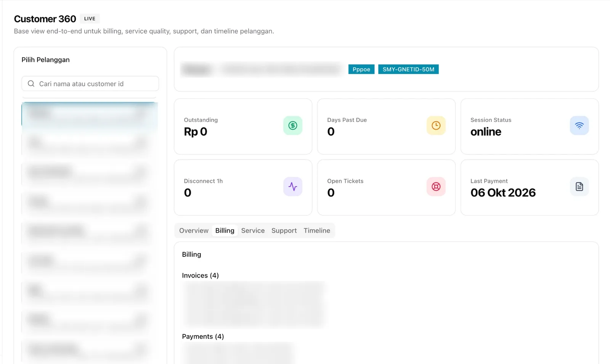Click the lifebuoy icon on Open Tickets card
The image size is (610, 364).
[x=436, y=187]
